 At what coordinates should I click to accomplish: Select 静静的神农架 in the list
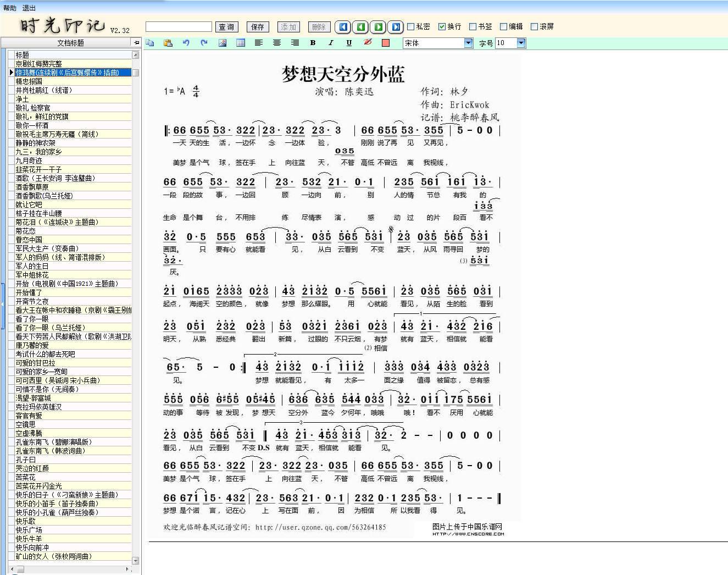73,143
